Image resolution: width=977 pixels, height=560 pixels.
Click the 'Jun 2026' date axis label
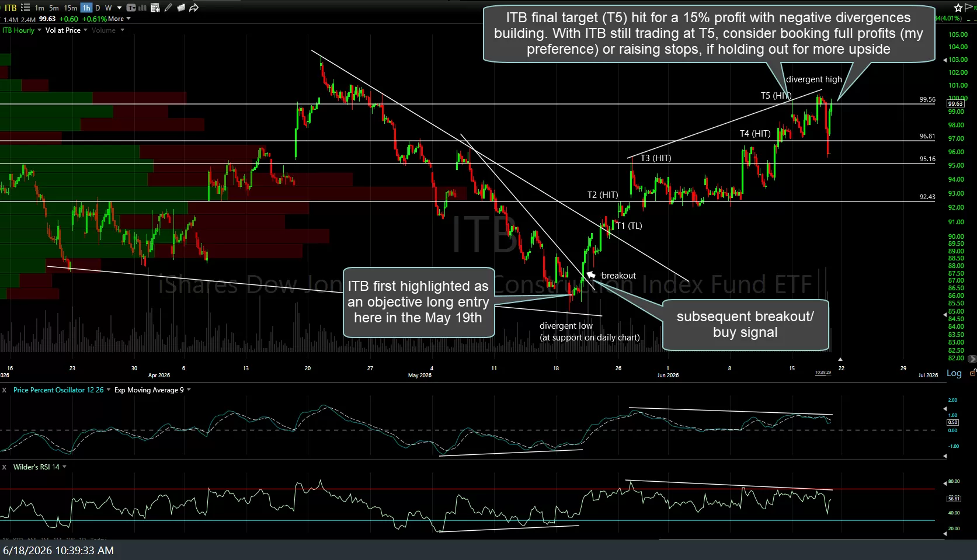tap(668, 375)
